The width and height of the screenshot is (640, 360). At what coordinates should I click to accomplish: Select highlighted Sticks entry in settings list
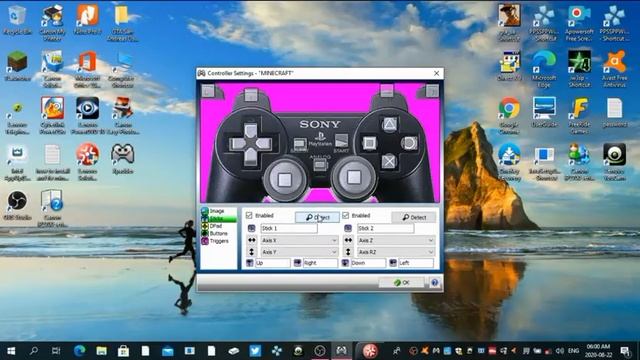pyautogui.click(x=218, y=219)
